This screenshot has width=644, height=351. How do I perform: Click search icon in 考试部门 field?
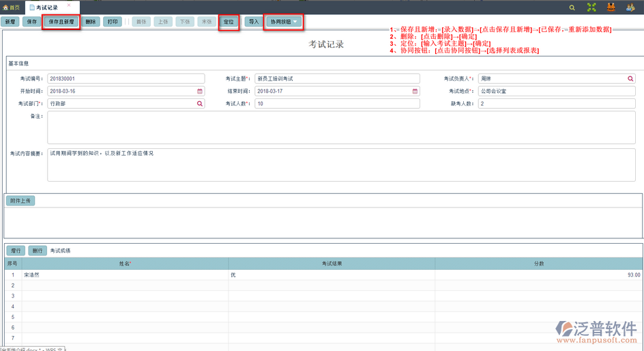point(200,104)
